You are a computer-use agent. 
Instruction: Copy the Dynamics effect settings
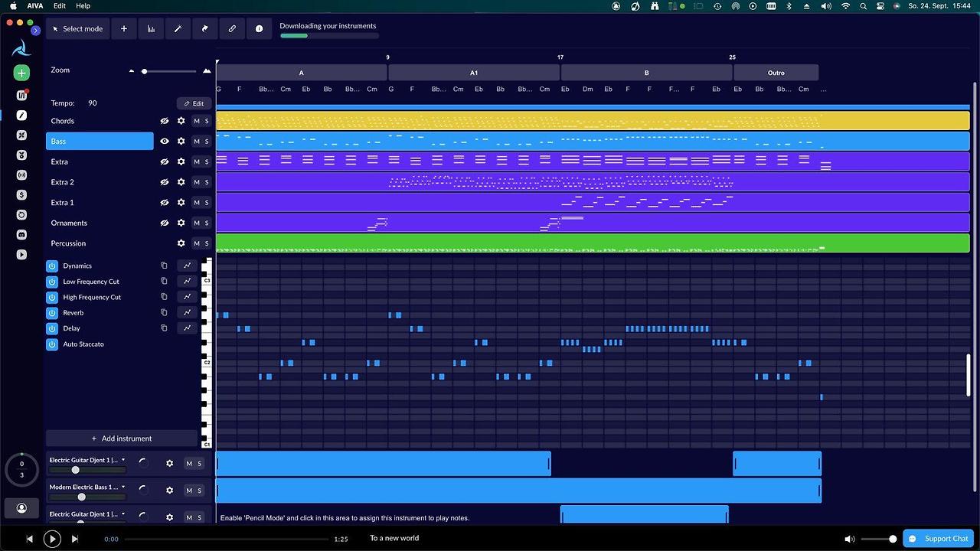tap(164, 266)
